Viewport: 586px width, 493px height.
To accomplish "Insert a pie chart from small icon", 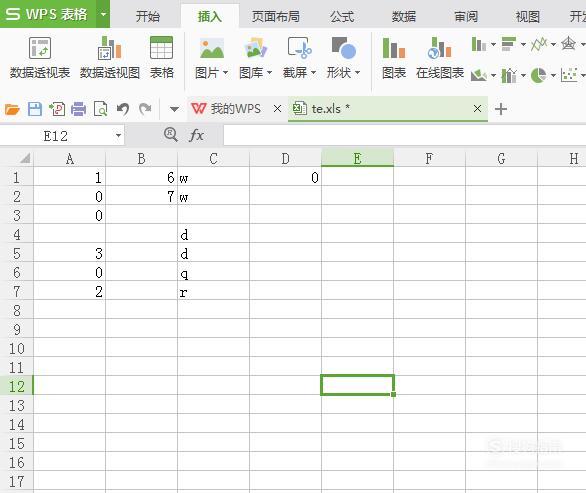I will click(x=539, y=75).
